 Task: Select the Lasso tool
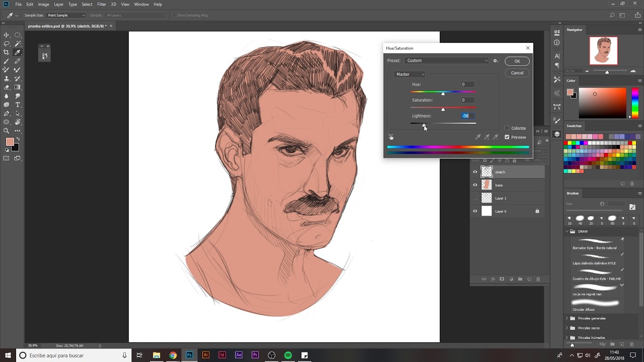pos(7,44)
